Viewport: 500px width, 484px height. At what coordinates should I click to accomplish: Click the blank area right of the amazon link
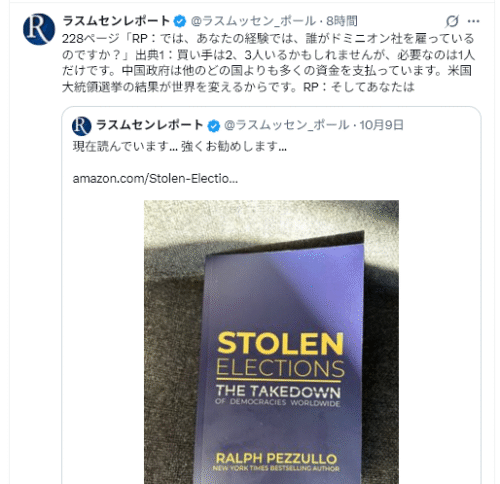click(x=357, y=179)
